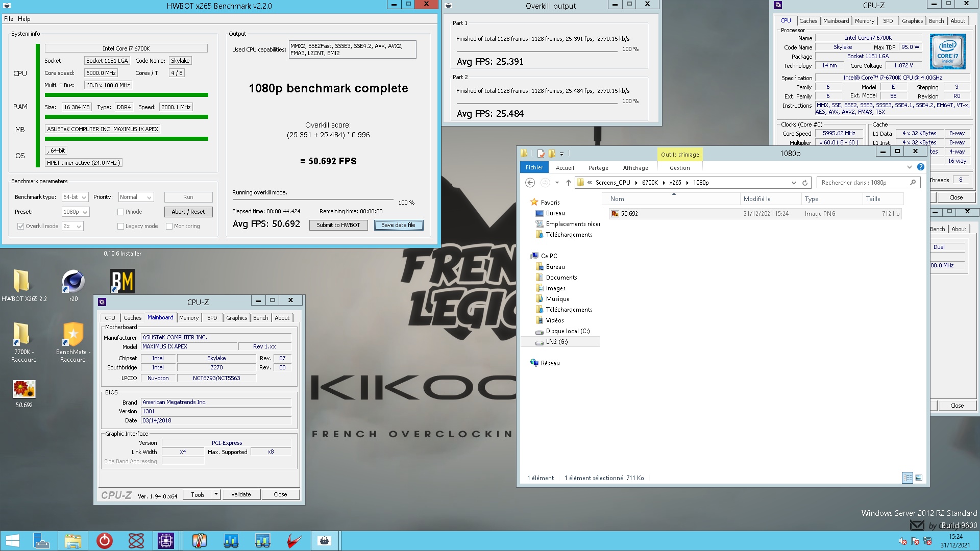Switch Explorer to large thumbnails view icon
This screenshot has width=980, height=551.
tap(919, 478)
